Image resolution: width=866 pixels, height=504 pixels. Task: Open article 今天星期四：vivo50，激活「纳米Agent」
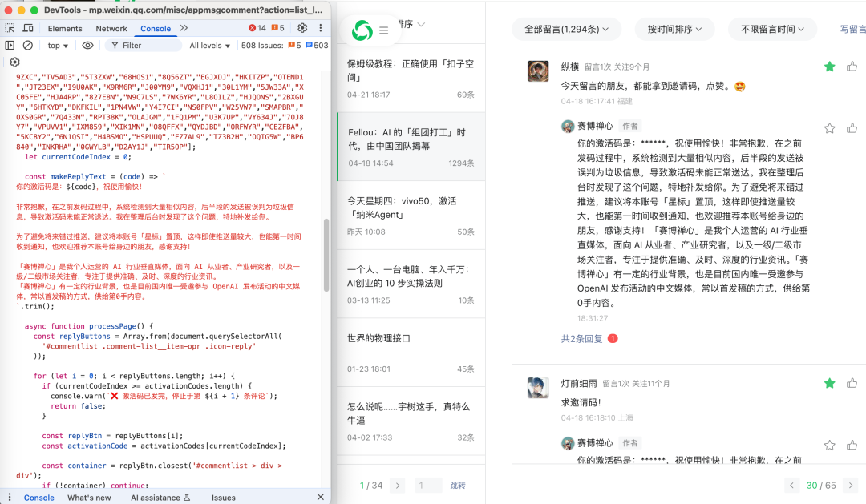[x=411, y=216]
